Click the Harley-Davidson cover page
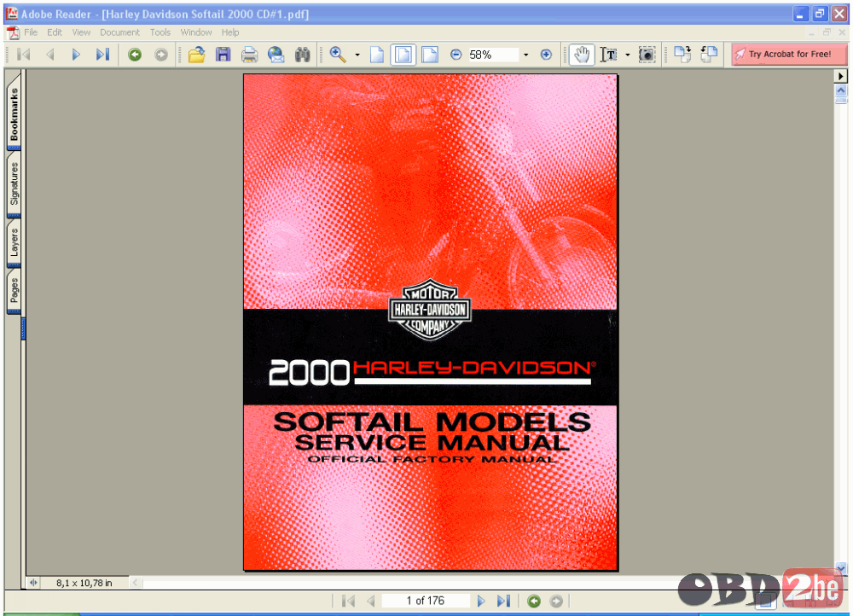 (430, 323)
